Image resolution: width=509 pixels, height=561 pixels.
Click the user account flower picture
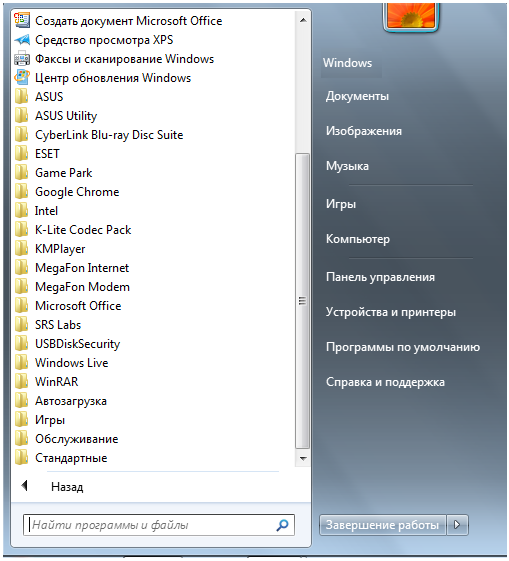click(411, 16)
